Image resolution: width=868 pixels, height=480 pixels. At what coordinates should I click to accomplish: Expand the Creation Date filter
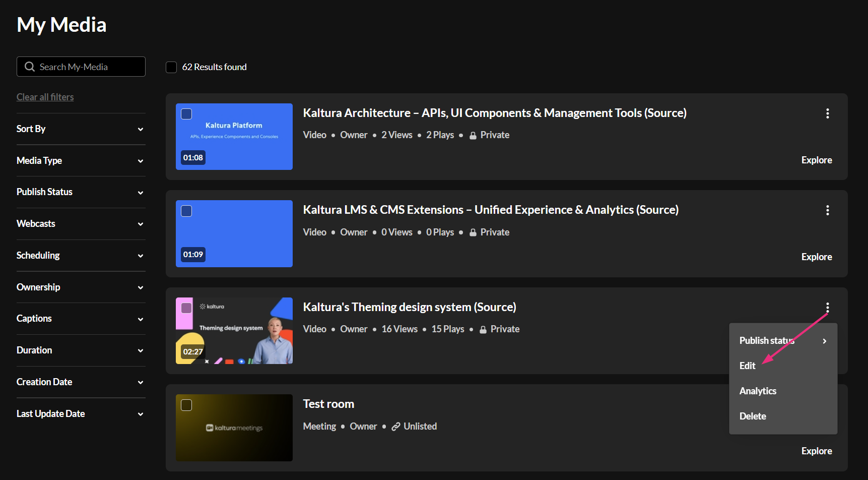pyautogui.click(x=81, y=382)
